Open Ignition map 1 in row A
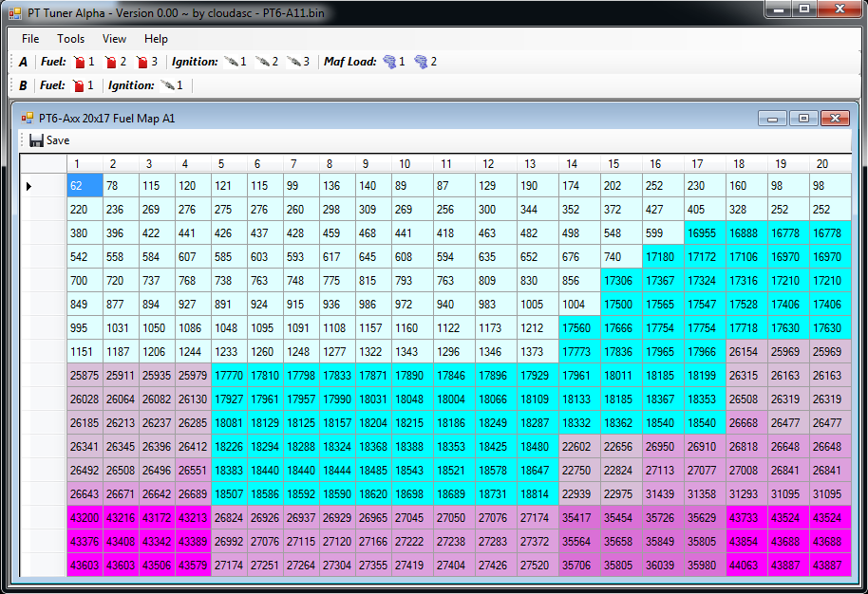868x594 pixels. (234, 62)
